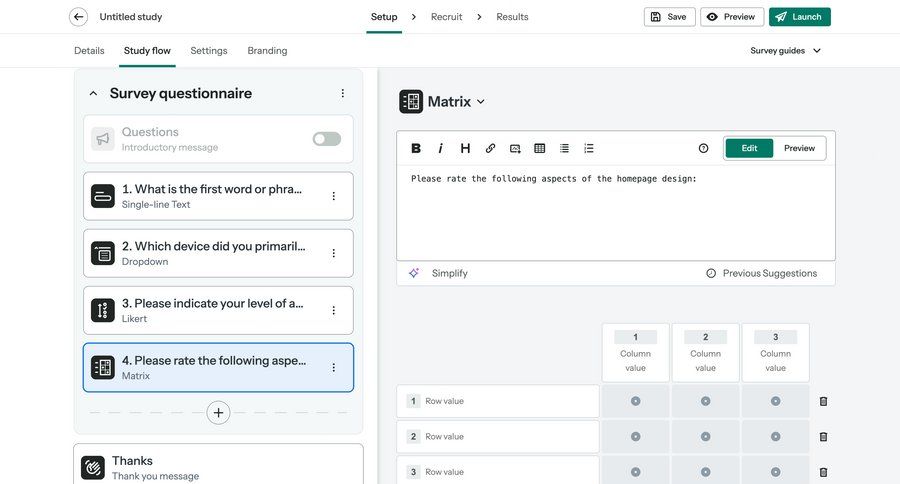This screenshot has width=900, height=484.
Task: Insert a heading with the H icon
Action: [465, 148]
